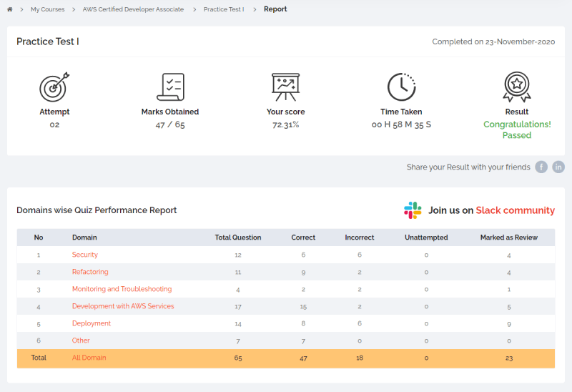This screenshot has height=392, width=572.
Task: Click the Result award ribbon icon
Action: click(x=517, y=87)
